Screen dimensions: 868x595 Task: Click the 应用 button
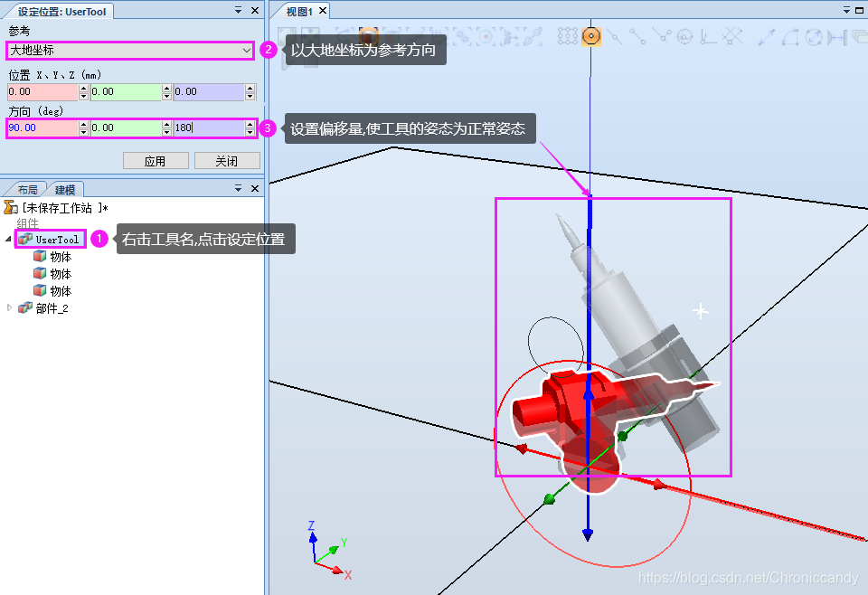click(x=156, y=161)
